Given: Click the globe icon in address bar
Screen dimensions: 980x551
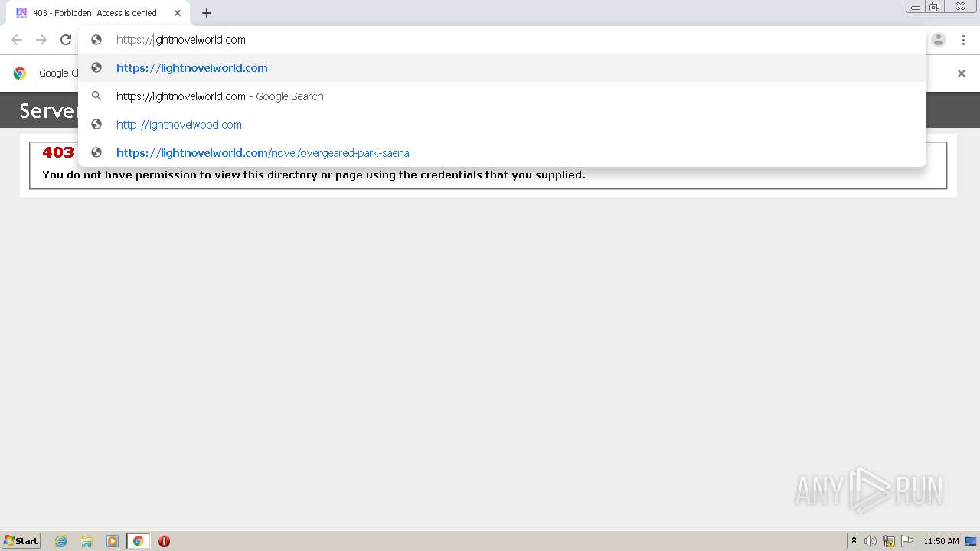Looking at the screenshot, I should [96, 40].
